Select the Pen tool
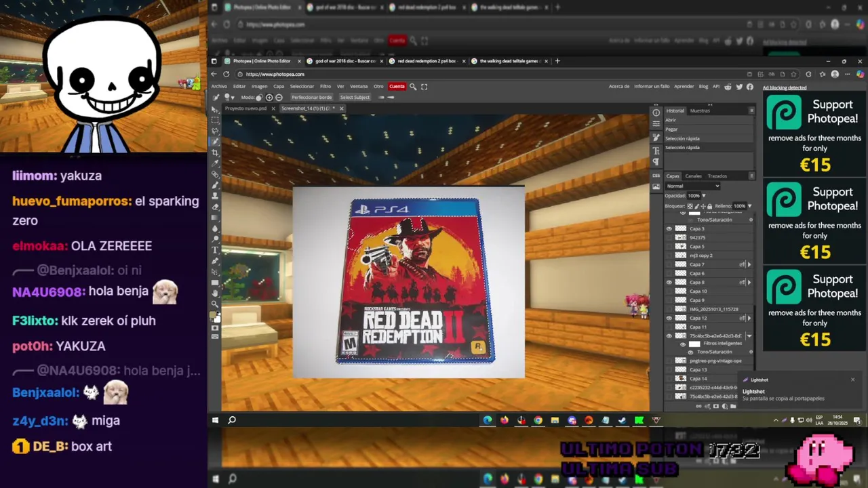Image resolution: width=868 pixels, height=488 pixels. coord(215,260)
